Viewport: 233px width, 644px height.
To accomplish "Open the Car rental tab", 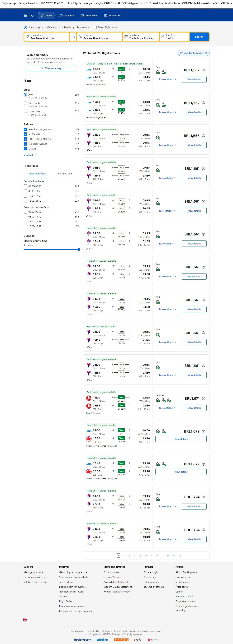I will tap(66, 16).
